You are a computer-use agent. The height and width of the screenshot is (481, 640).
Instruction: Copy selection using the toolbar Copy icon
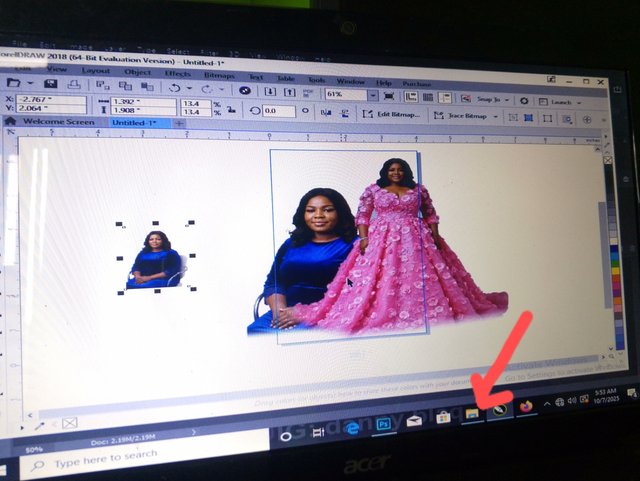click(x=125, y=86)
